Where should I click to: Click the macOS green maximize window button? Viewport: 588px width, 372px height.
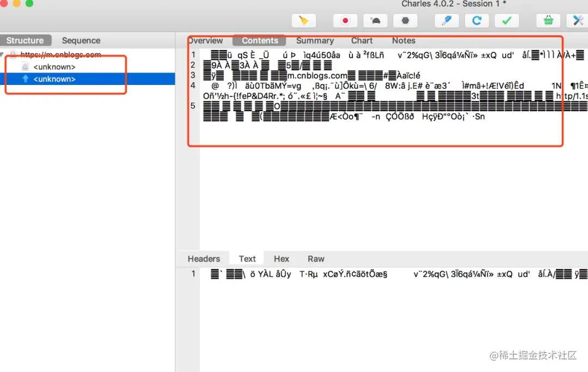(x=29, y=4)
